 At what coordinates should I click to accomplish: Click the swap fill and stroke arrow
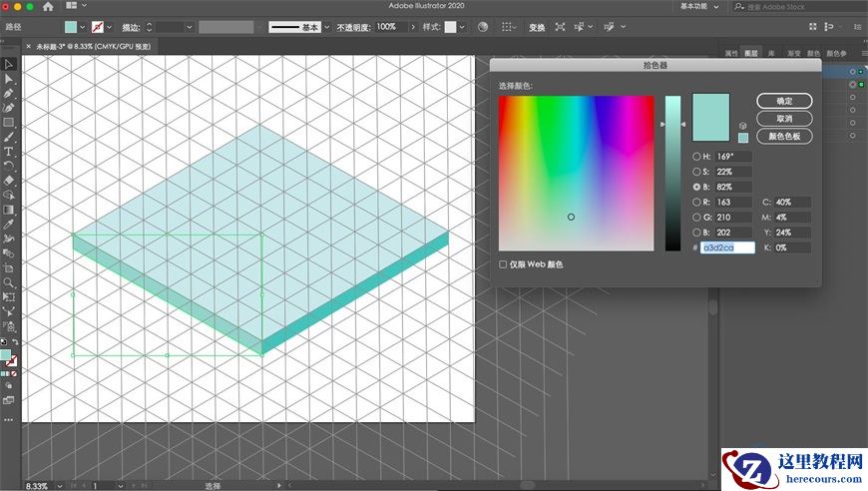15,342
